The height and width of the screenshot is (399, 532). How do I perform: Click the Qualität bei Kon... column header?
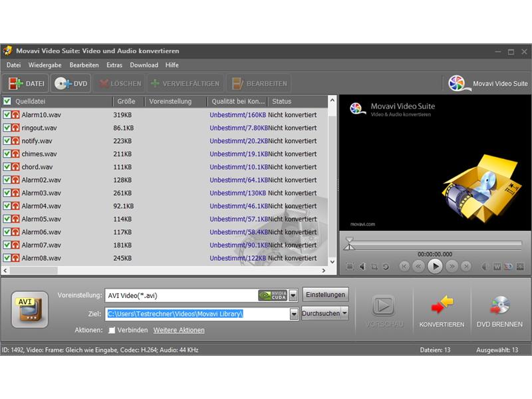(x=237, y=101)
